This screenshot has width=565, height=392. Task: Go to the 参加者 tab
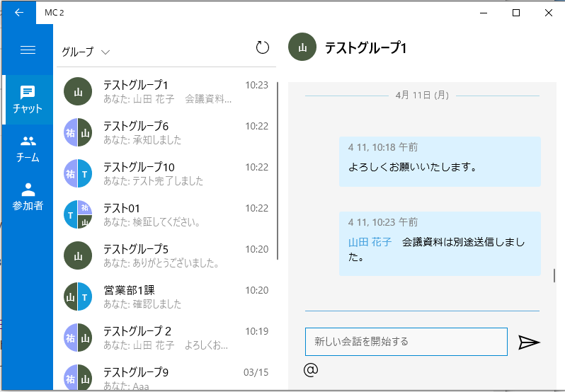click(x=28, y=197)
